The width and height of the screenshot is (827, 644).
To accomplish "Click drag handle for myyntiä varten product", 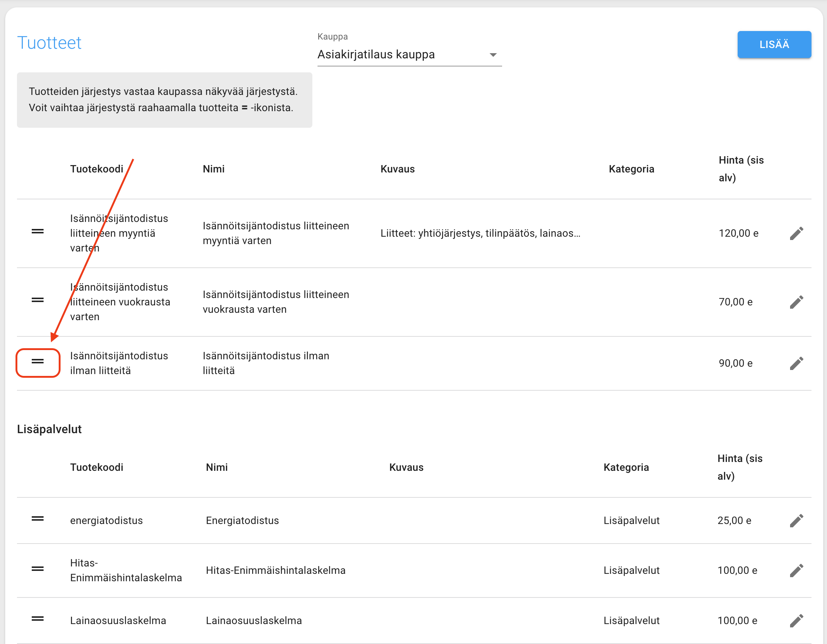I will pyautogui.click(x=38, y=232).
